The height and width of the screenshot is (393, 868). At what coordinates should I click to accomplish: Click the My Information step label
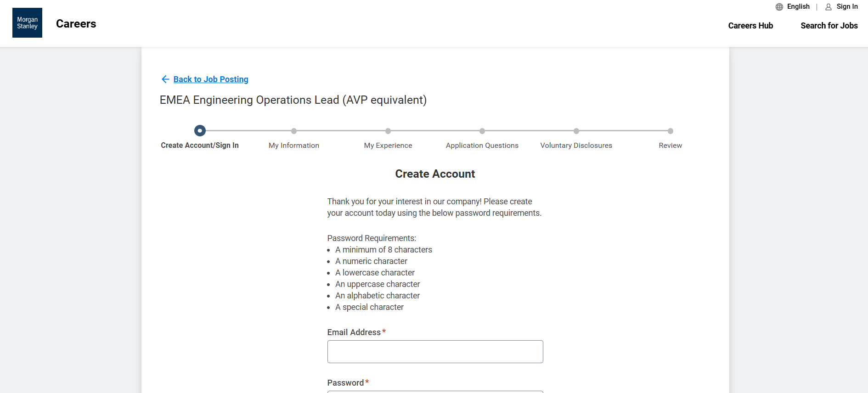click(294, 146)
